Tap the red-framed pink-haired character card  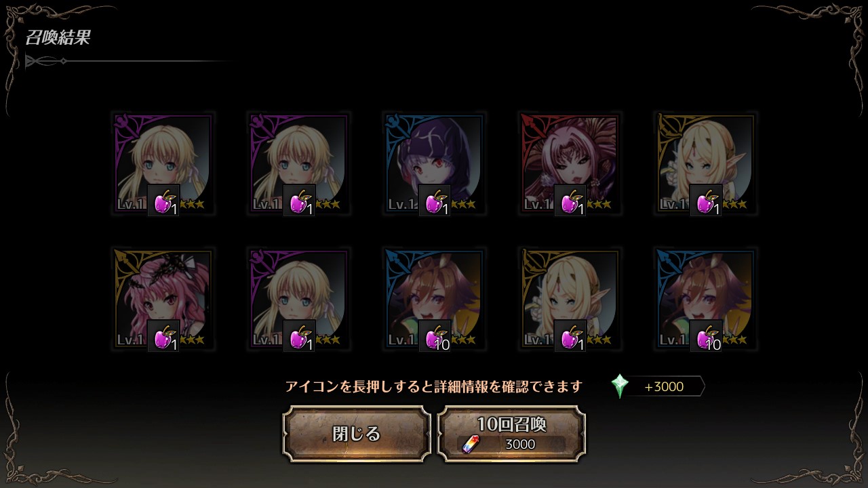pyautogui.click(x=570, y=164)
